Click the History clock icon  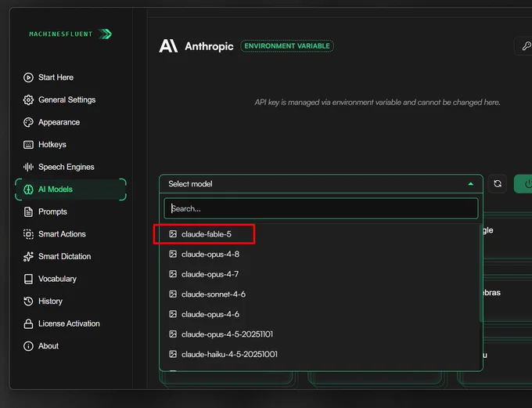click(x=28, y=301)
